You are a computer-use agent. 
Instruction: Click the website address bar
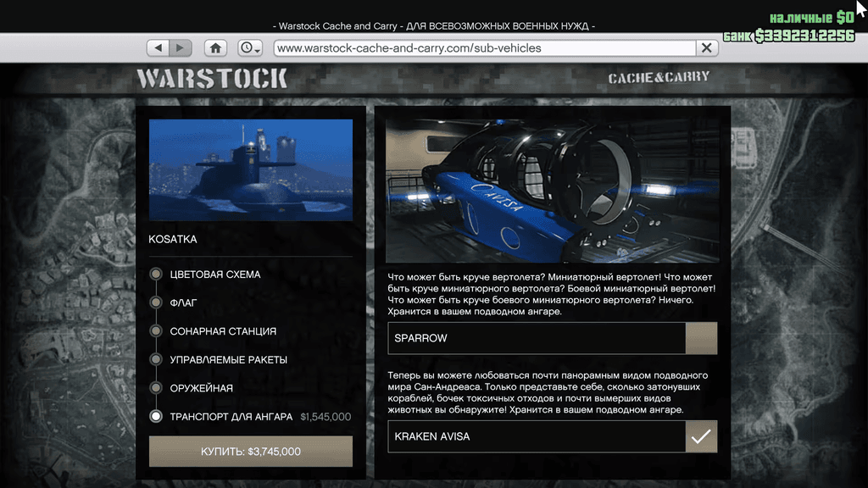pyautogui.click(x=485, y=48)
